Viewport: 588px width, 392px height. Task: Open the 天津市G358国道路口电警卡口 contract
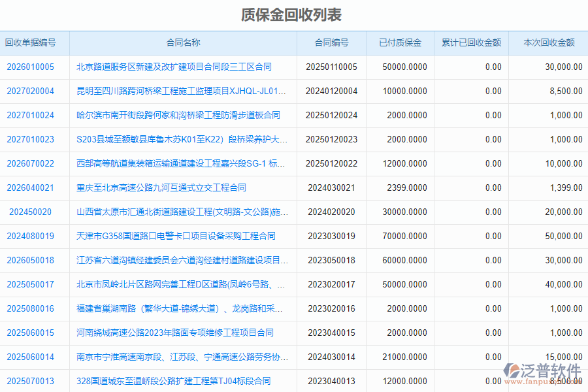(x=172, y=236)
